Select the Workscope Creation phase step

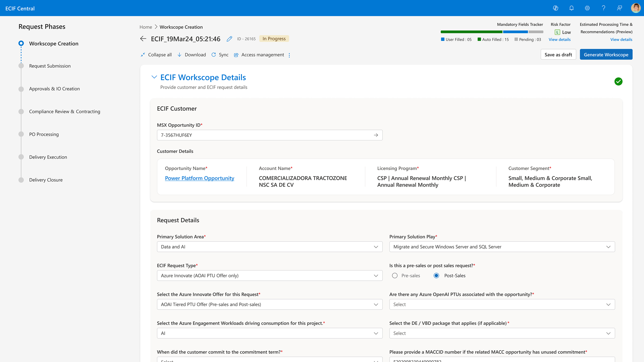[53, 44]
